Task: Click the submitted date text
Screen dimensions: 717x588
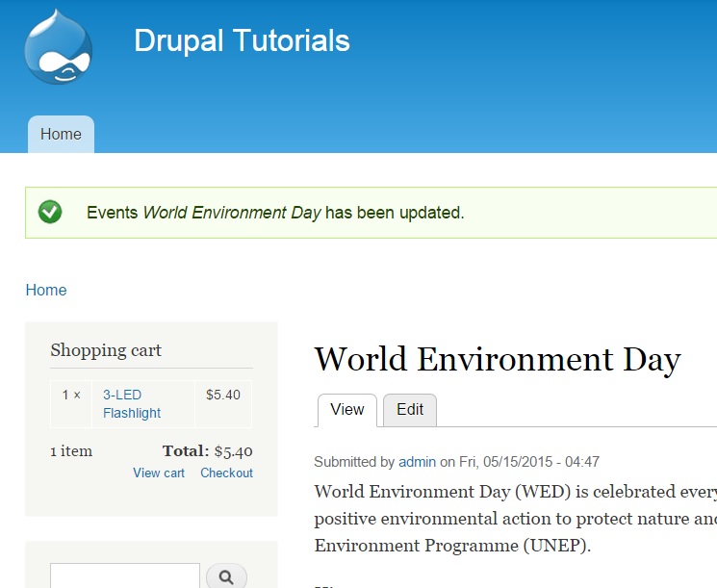Action: [529, 462]
